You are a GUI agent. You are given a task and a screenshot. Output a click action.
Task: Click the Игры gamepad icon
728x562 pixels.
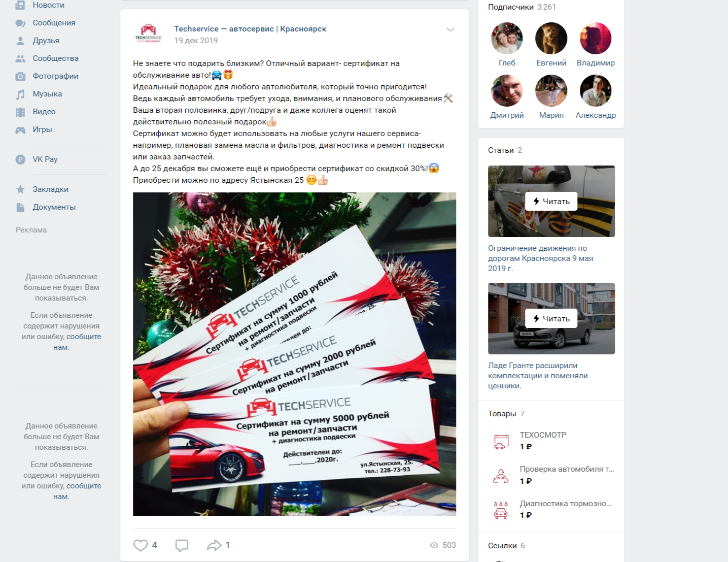(x=20, y=130)
